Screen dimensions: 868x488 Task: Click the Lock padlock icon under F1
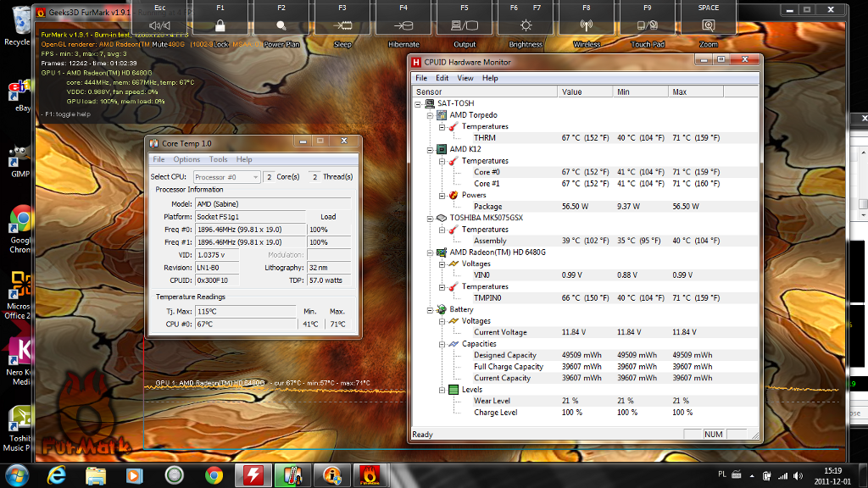(220, 25)
